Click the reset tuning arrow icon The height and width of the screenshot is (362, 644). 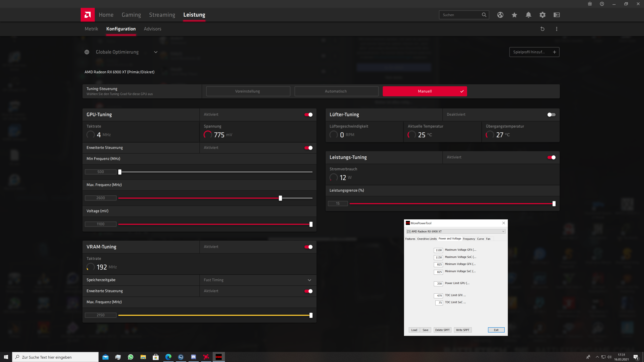(x=542, y=29)
